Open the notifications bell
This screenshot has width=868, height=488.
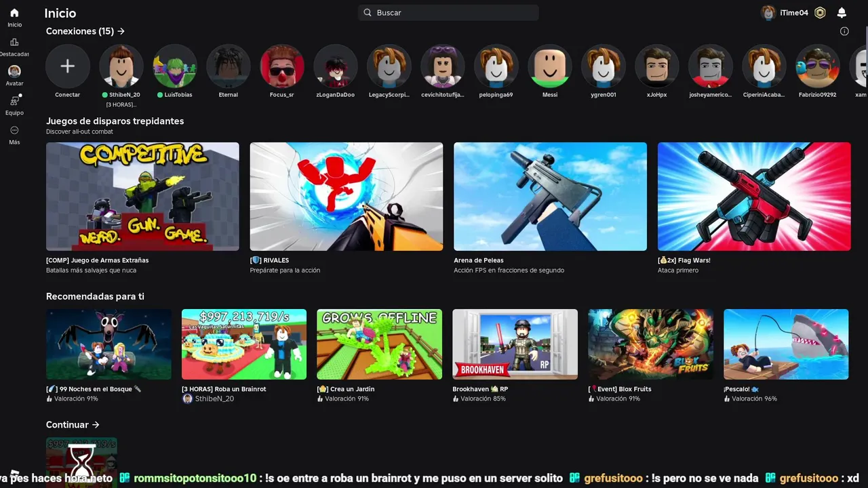(842, 13)
